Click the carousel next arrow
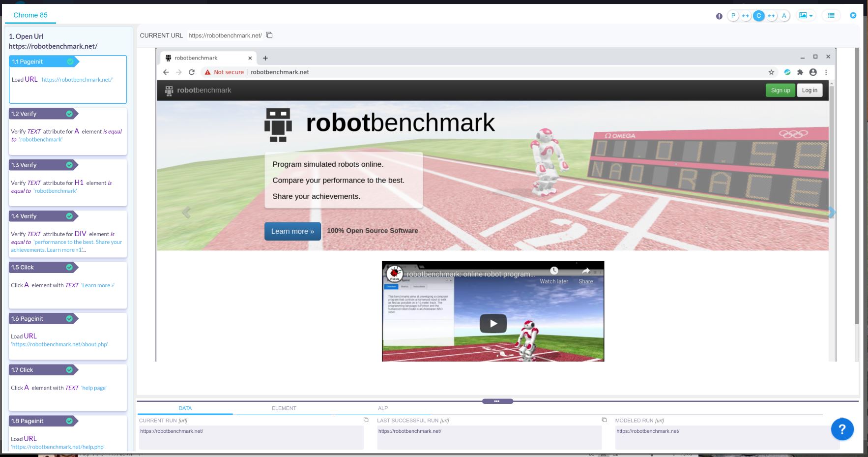This screenshot has height=457, width=868. click(832, 213)
